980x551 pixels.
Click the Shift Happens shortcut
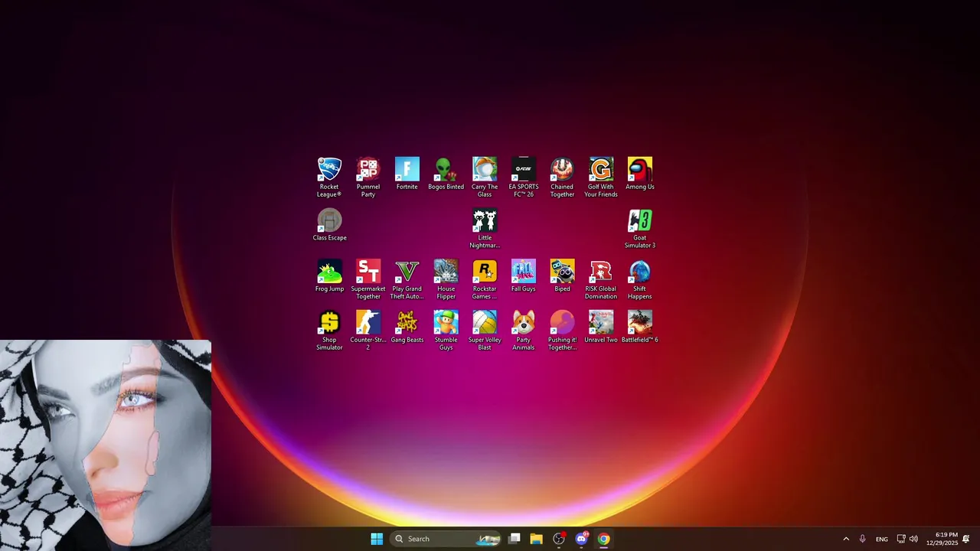tap(640, 279)
